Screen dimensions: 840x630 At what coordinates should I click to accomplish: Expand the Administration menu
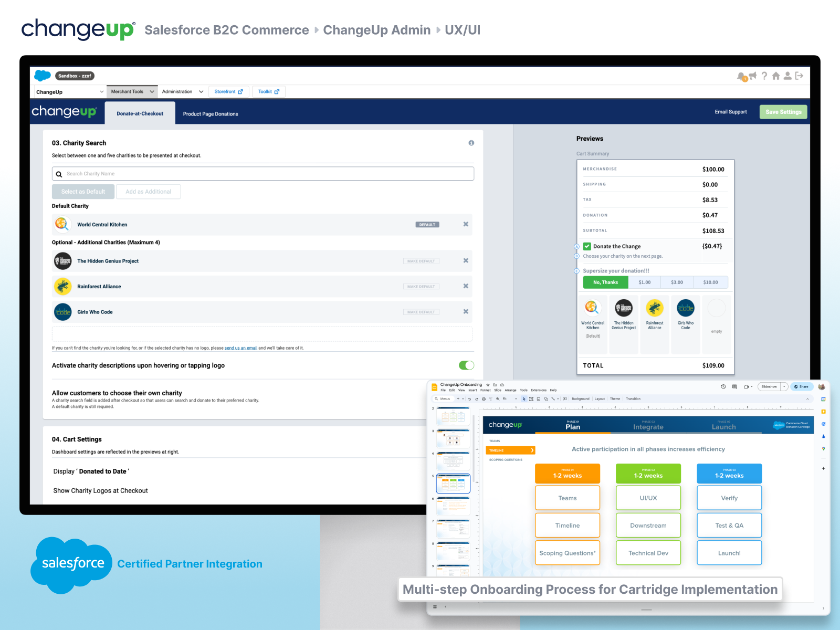coord(182,91)
